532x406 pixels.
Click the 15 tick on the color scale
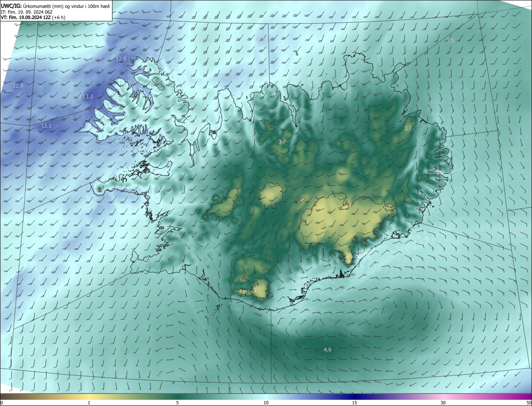click(355, 403)
